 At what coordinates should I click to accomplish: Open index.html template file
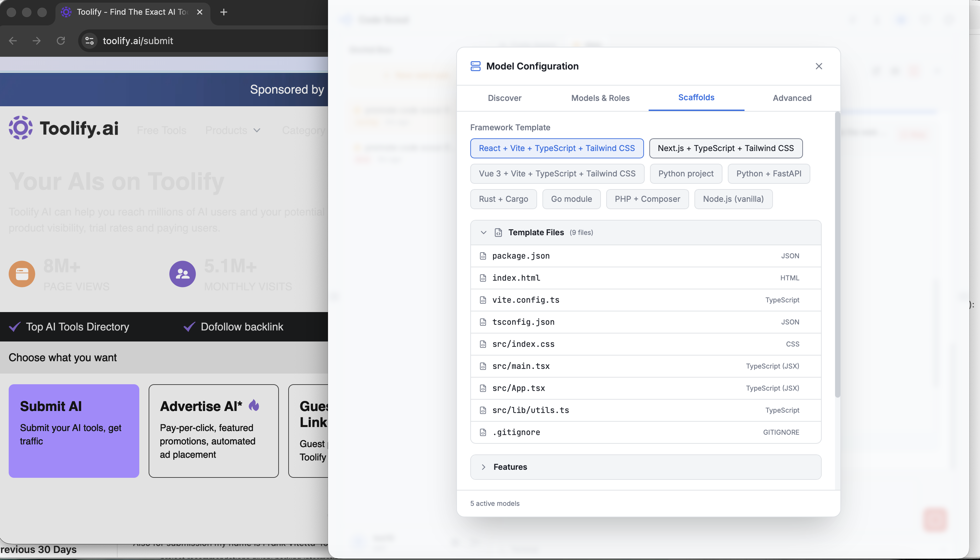point(646,278)
